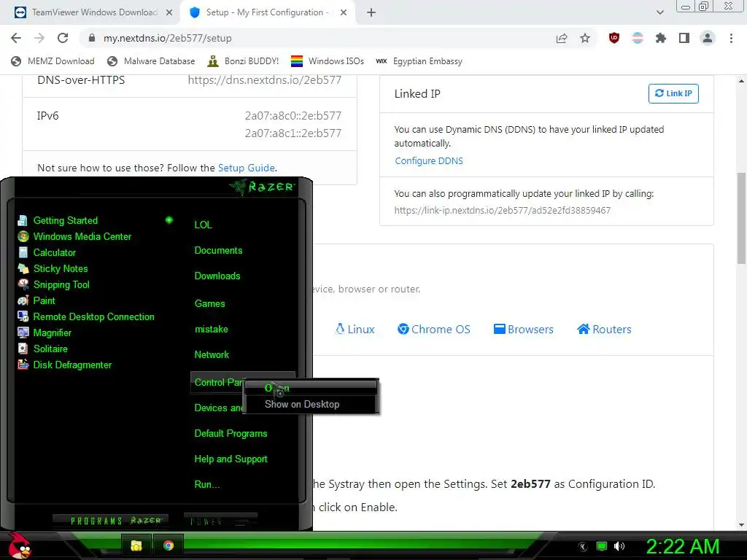The image size is (747, 560).
Task: Click the Link IP button
Action: [x=673, y=93]
